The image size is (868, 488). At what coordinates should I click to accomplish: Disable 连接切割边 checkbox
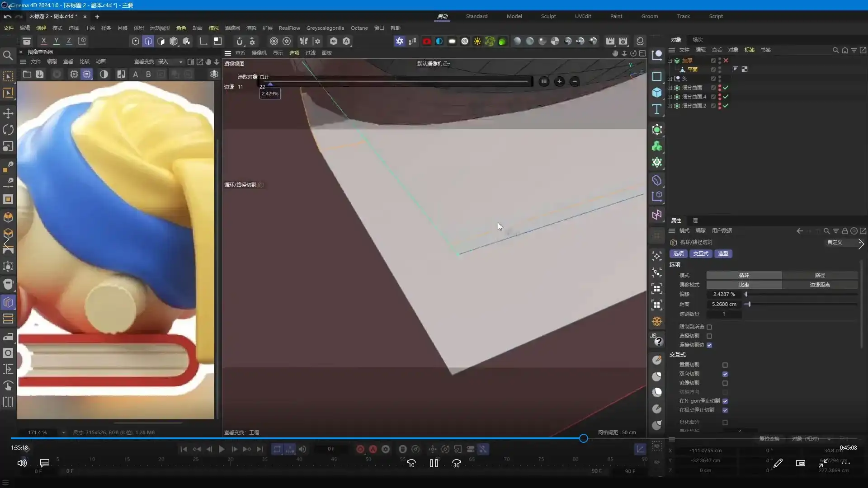pyautogui.click(x=709, y=345)
